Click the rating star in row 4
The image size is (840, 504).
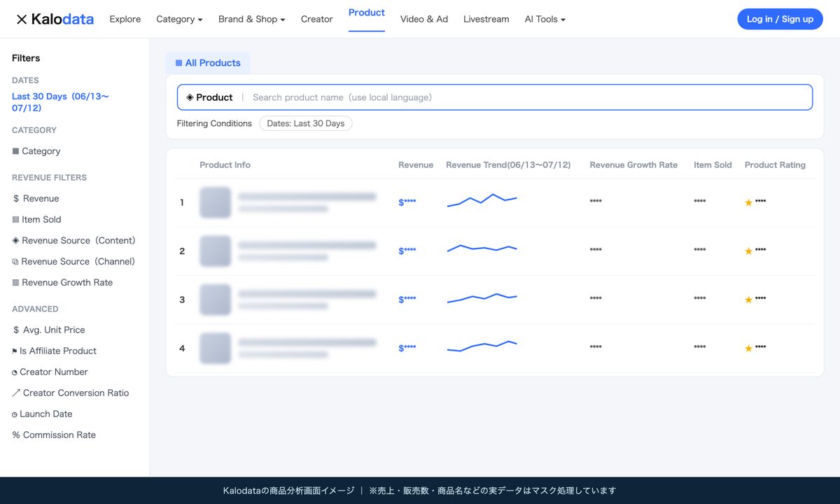(x=748, y=348)
